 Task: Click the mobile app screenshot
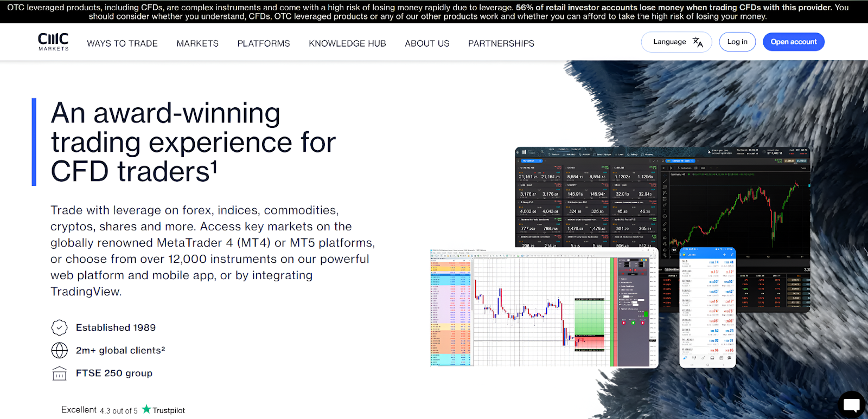click(707, 307)
